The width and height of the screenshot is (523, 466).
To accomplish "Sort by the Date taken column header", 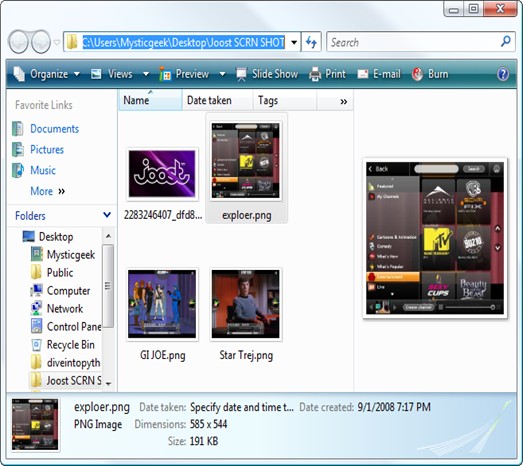I will (x=217, y=100).
